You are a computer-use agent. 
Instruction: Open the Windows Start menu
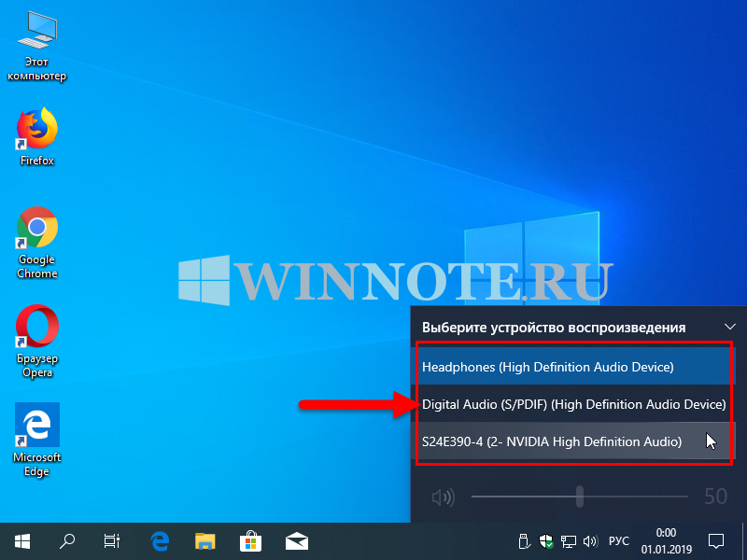coord(21,539)
